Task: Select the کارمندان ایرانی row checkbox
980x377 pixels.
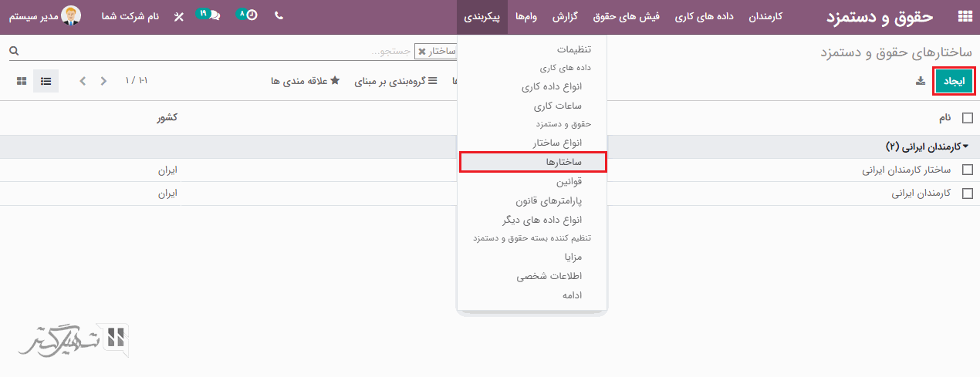Action: (x=968, y=194)
